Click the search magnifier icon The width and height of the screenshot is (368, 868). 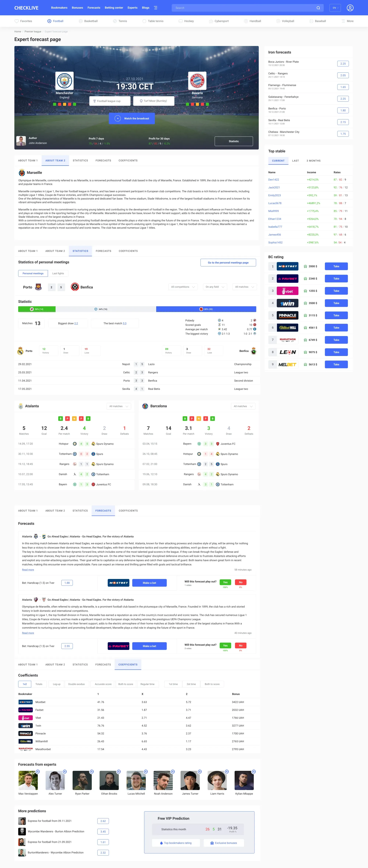click(x=318, y=7)
